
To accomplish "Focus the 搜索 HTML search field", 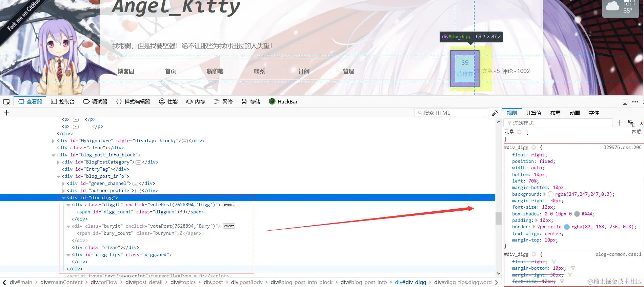I will coord(451,113).
